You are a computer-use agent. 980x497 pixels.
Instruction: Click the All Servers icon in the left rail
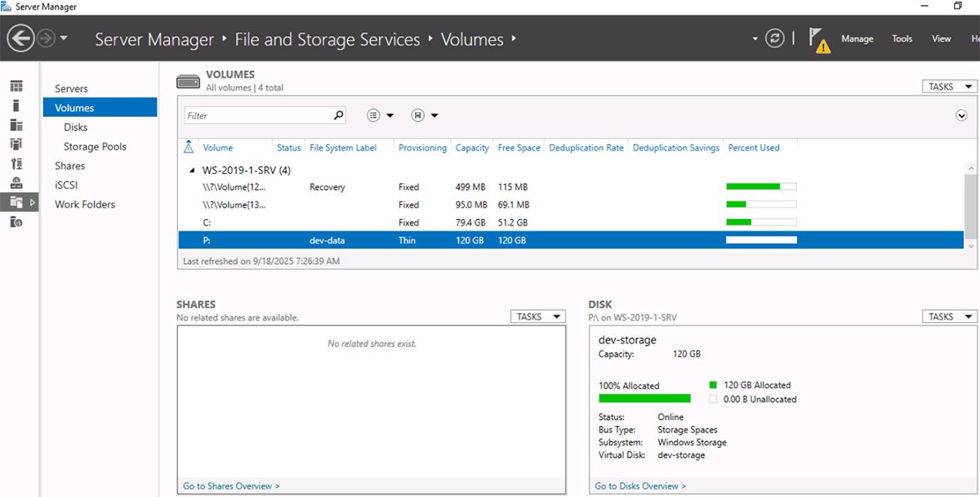[x=16, y=125]
